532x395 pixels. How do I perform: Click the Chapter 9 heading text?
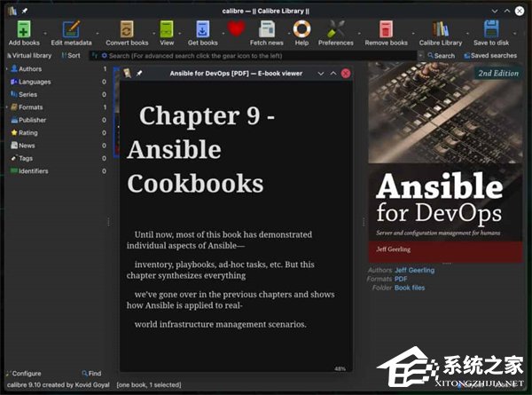201,149
